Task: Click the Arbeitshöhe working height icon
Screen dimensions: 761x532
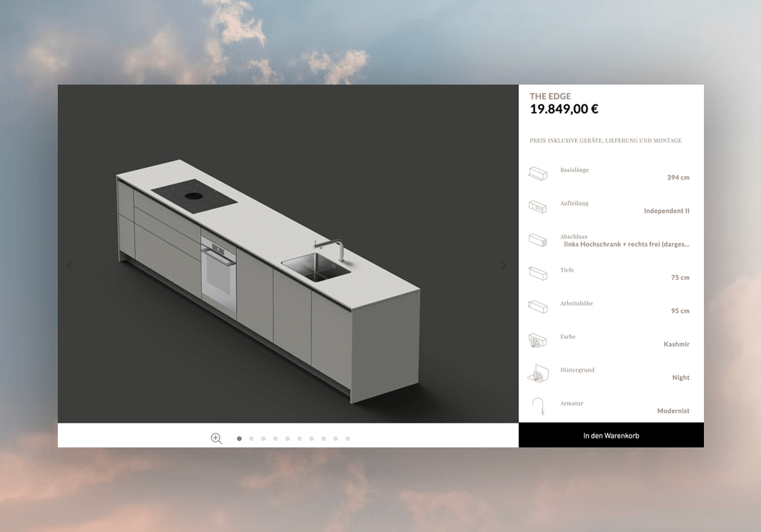Action: click(x=538, y=307)
